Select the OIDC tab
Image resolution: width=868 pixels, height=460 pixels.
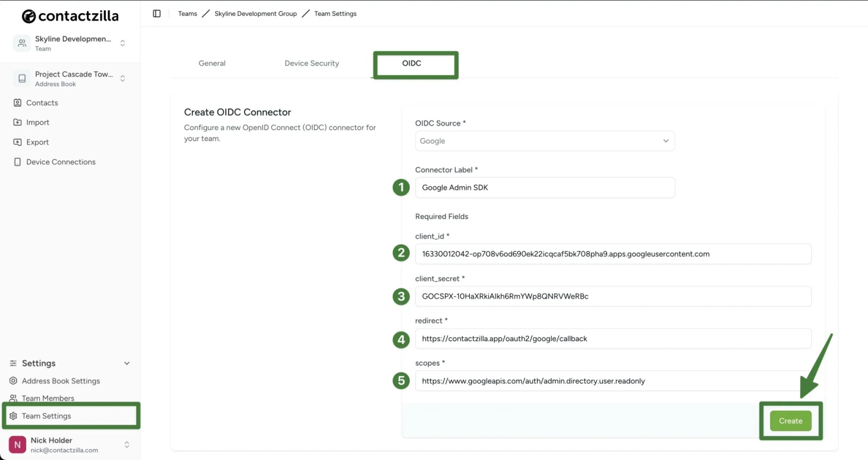click(412, 63)
